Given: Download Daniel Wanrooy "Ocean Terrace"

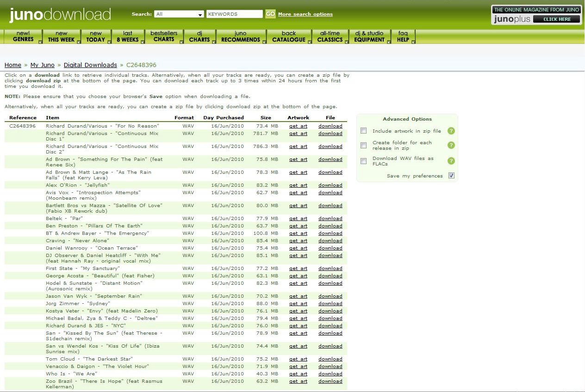Looking at the screenshot, I should pos(330,248).
